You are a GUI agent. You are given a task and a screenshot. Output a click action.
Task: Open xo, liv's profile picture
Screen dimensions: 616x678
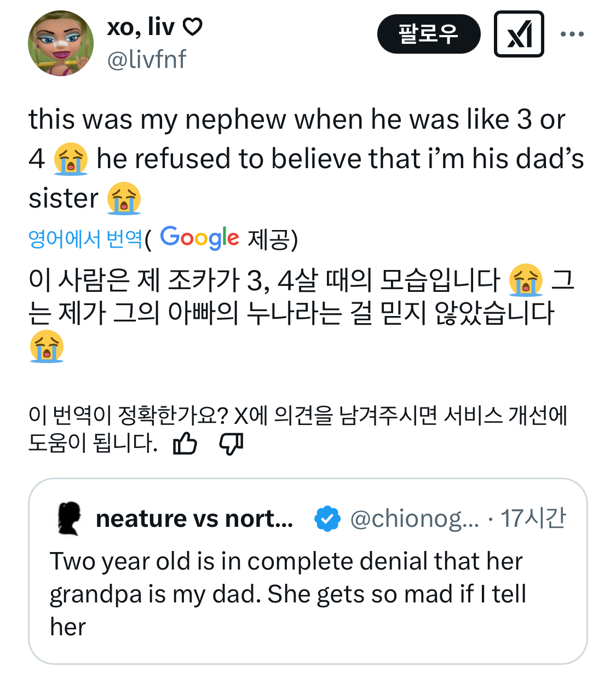(61, 43)
